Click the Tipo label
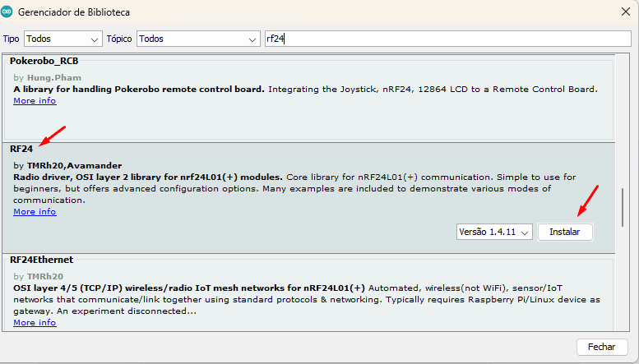This screenshot has height=364, width=639. tap(11, 39)
